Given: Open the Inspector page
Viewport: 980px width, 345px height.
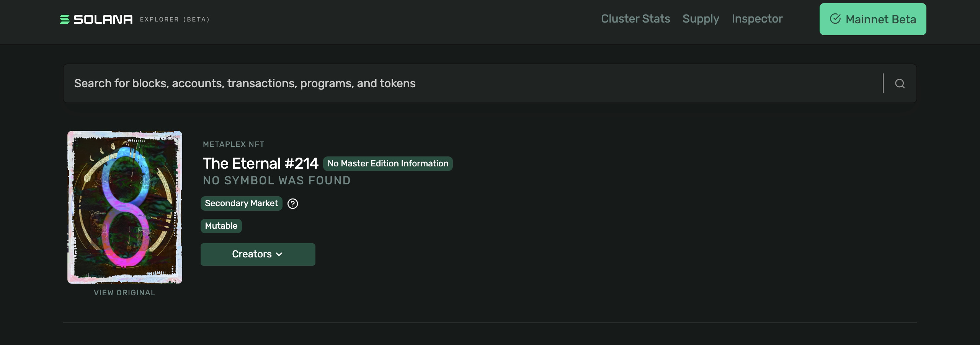Looking at the screenshot, I should (x=757, y=19).
